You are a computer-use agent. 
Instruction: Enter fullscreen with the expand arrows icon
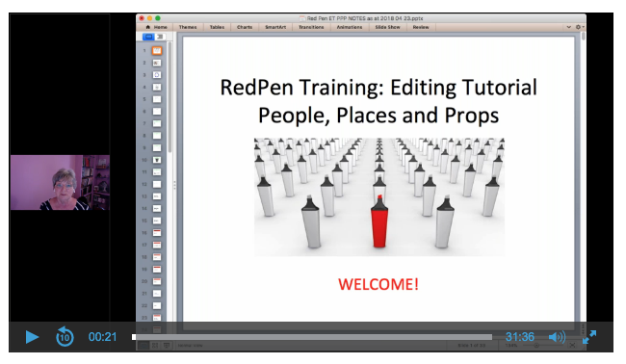click(589, 337)
